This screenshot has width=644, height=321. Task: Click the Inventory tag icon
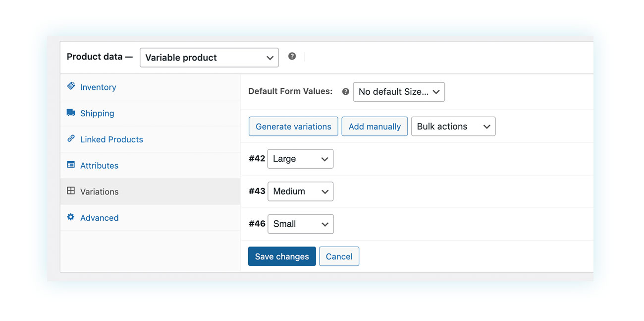click(x=71, y=86)
